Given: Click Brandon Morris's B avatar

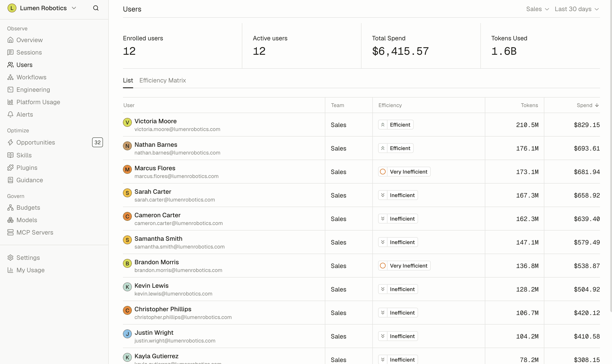Looking at the screenshot, I should (127, 263).
